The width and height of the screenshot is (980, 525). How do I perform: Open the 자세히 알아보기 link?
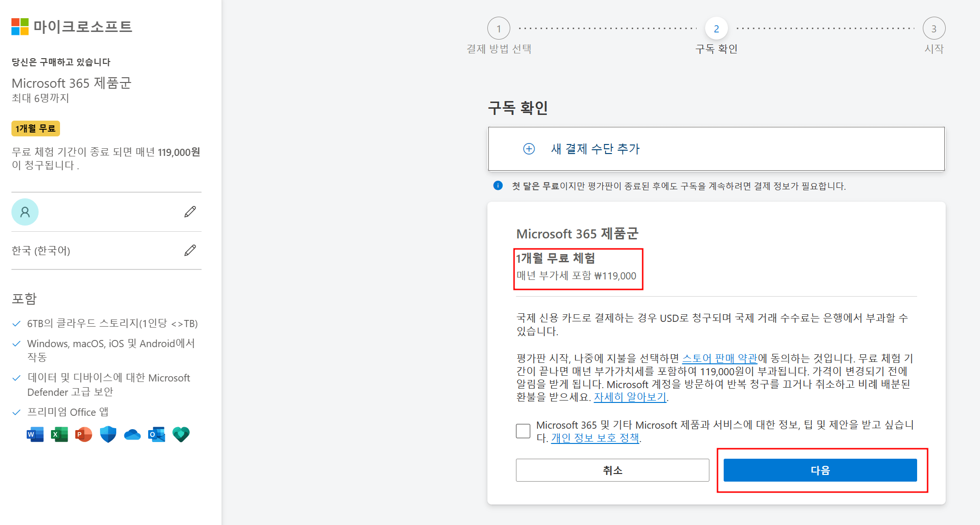(x=630, y=397)
